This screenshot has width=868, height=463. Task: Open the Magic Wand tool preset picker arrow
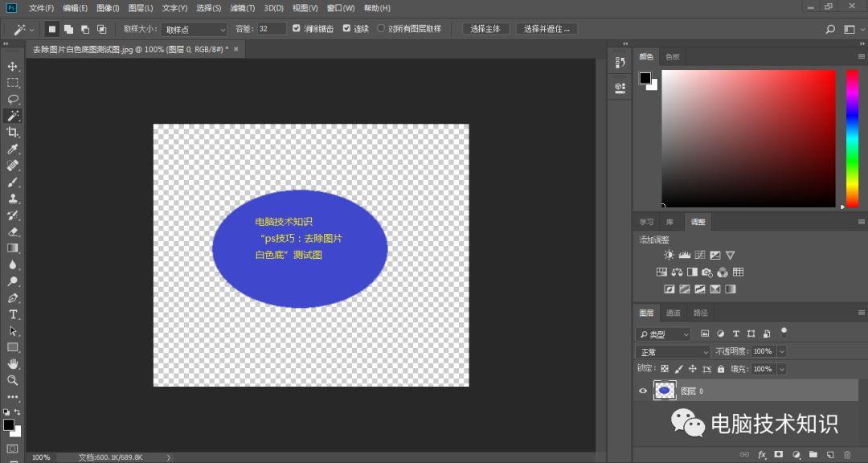click(x=31, y=30)
